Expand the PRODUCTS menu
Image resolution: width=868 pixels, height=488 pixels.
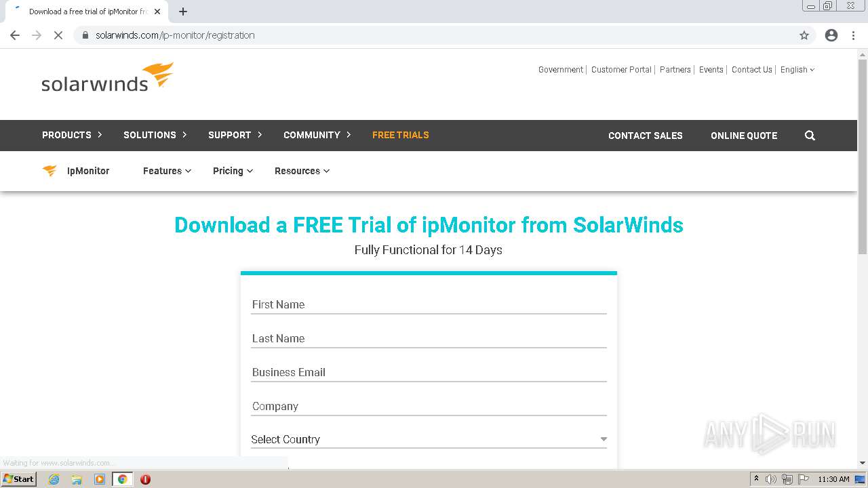pyautogui.click(x=72, y=135)
